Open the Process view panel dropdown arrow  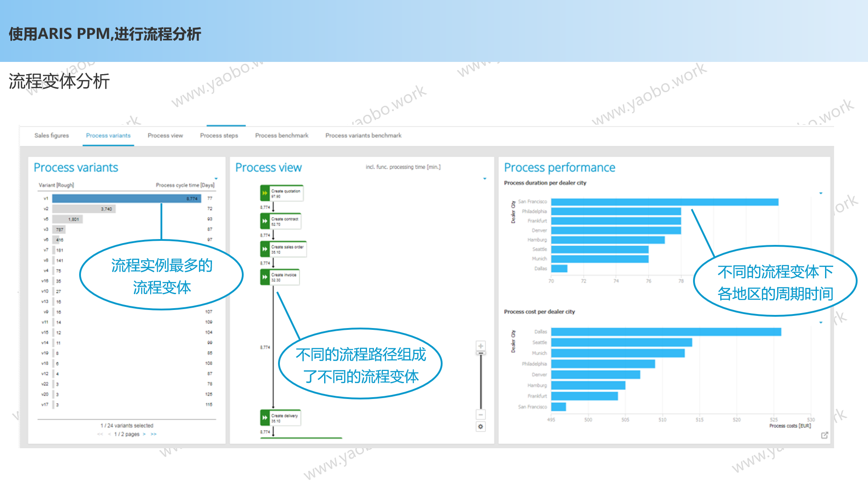(x=485, y=178)
